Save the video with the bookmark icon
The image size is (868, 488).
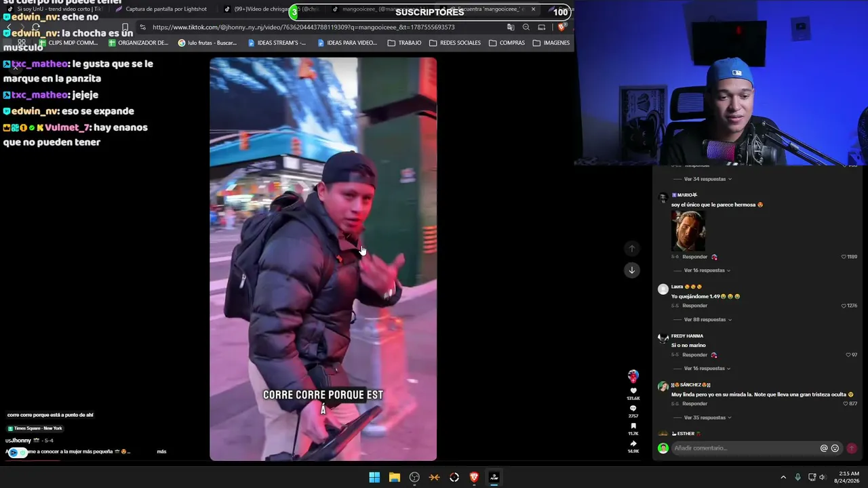(633, 426)
